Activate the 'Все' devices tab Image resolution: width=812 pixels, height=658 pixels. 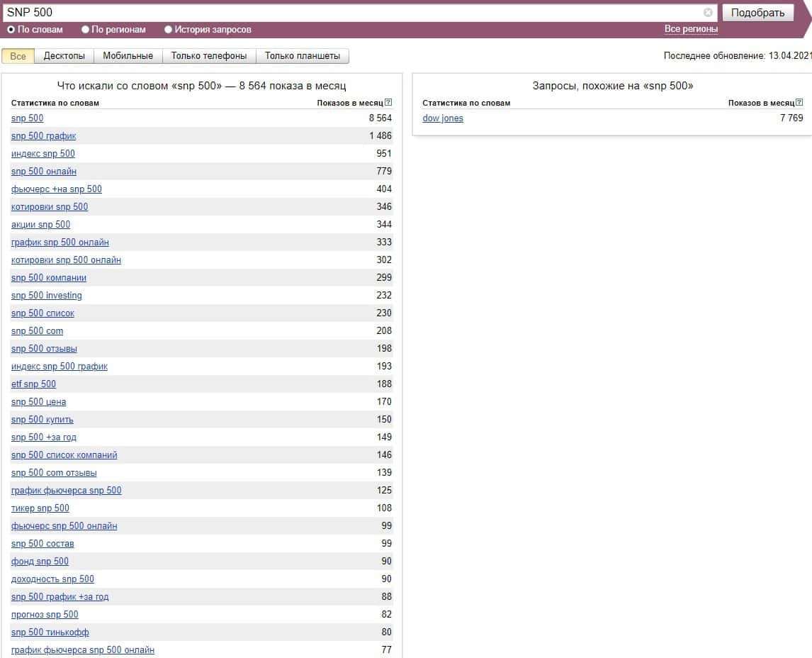[x=18, y=56]
